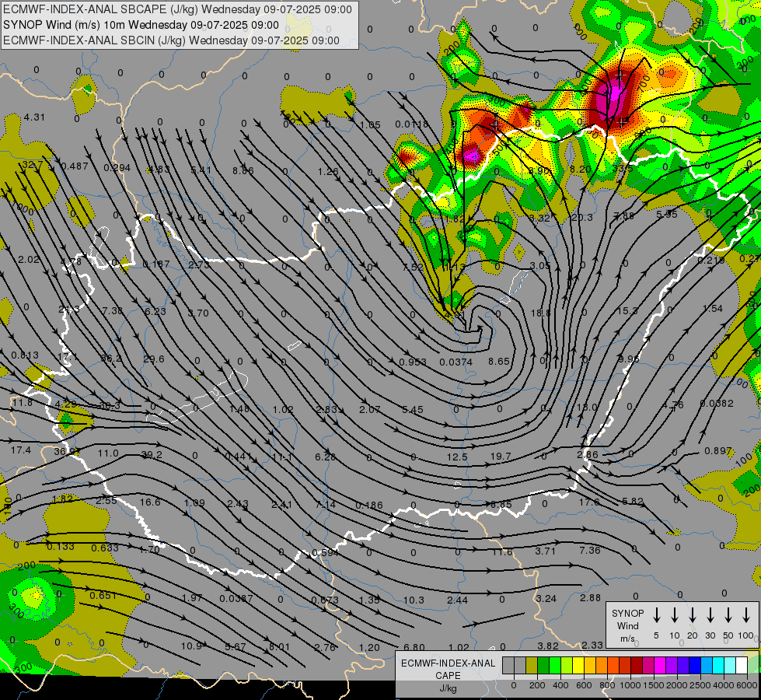This screenshot has height=700, width=761.
Task: Click the SBCIN title line at top
Action: tap(171, 40)
